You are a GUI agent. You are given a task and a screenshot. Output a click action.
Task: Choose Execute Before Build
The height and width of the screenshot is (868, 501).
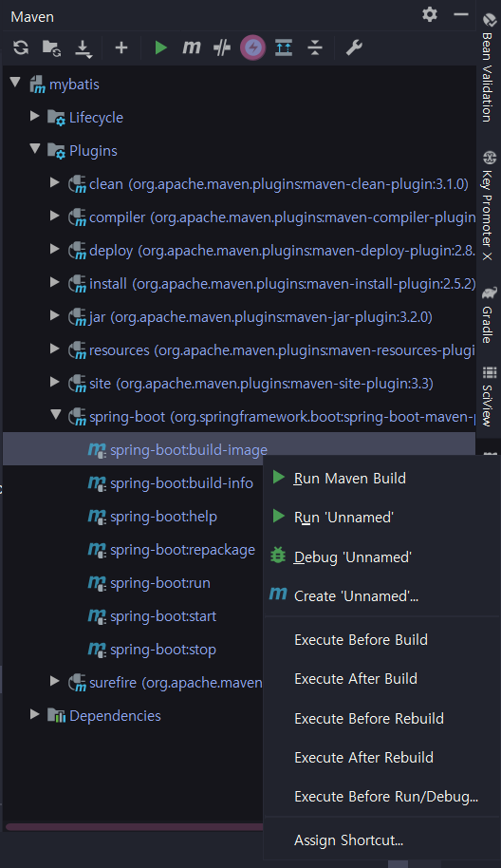[382, 640]
